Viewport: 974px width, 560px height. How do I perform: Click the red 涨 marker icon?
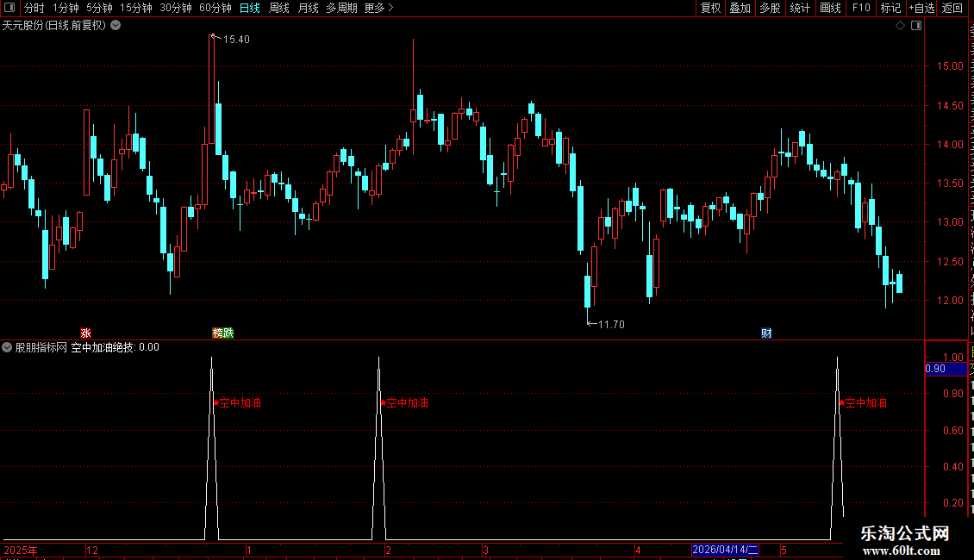[85, 333]
